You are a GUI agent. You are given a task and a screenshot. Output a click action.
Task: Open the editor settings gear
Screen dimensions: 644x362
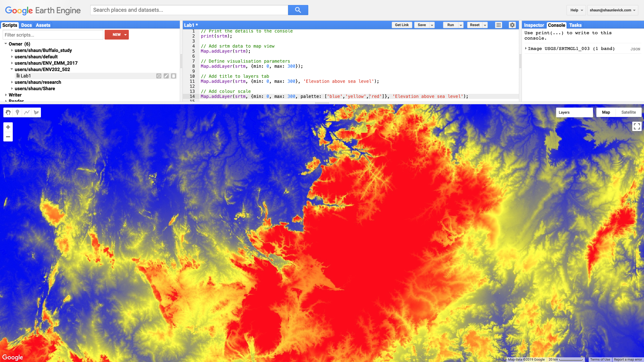pyautogui.click(x=512, y=25)
